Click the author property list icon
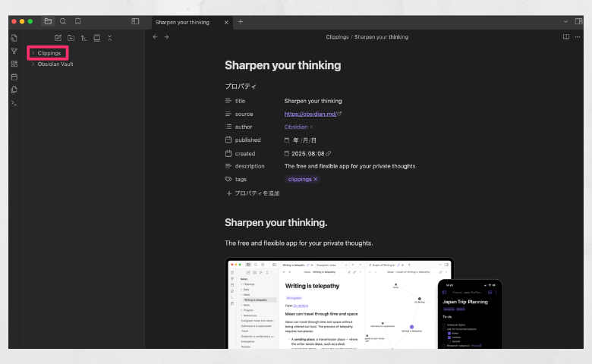The height and width of the screenshot is (364, 592). (228, 127)
